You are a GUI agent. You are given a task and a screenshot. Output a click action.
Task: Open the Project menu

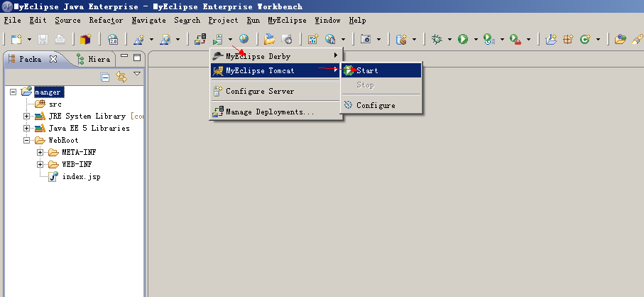223,20
